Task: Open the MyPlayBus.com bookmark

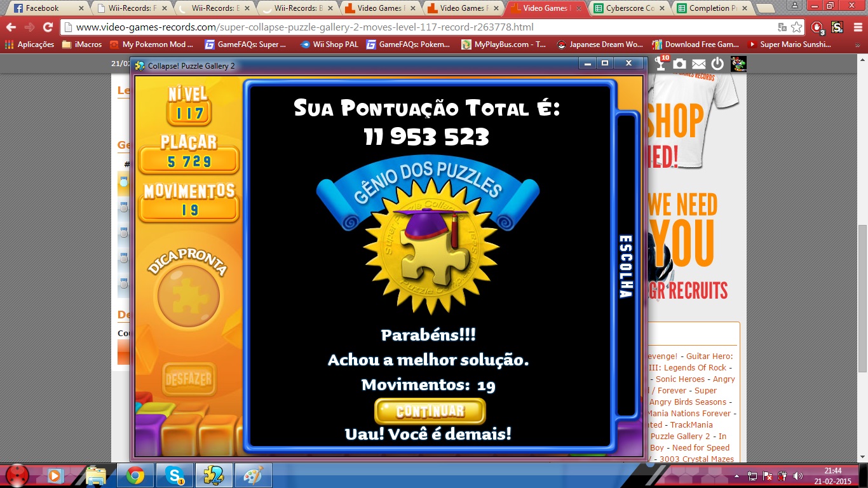Action: [503, 44]
